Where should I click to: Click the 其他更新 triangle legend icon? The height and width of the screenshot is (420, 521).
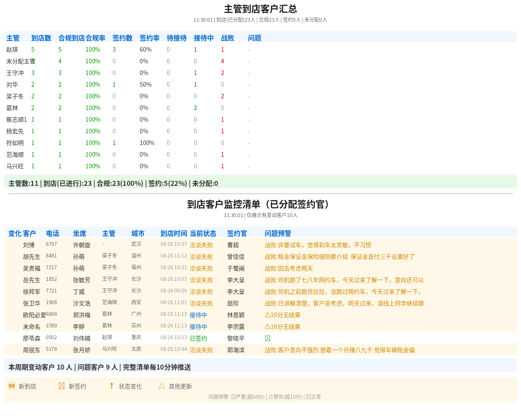coord(162,386)
